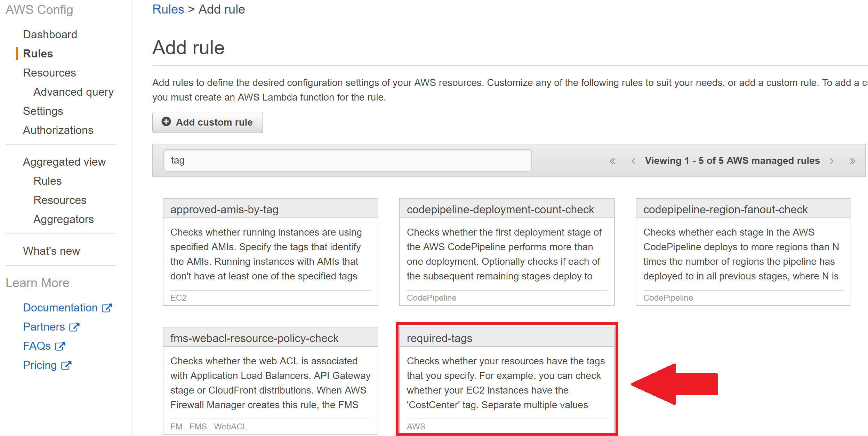Select Authorizations in the sidebar
868x436 pixels.
coord(58,130)
